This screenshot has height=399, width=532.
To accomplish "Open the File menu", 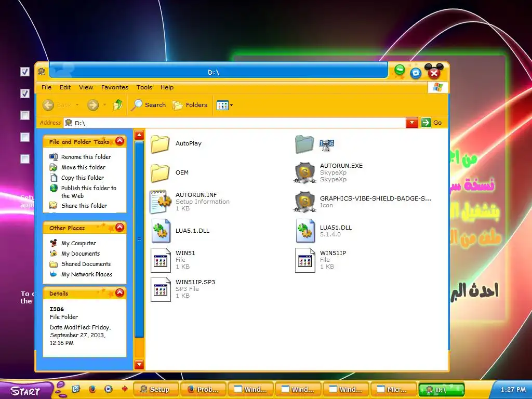I will tap(46, 87).
